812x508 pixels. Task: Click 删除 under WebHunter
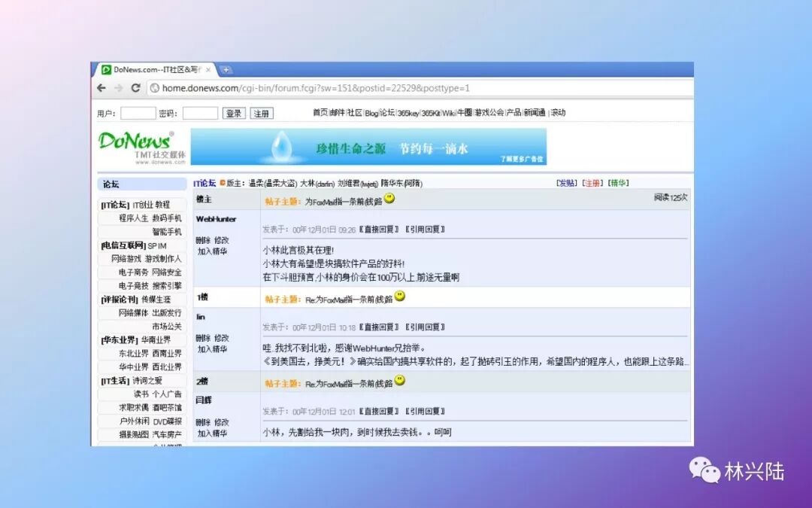pyautogui.click(x=203, y=240)
